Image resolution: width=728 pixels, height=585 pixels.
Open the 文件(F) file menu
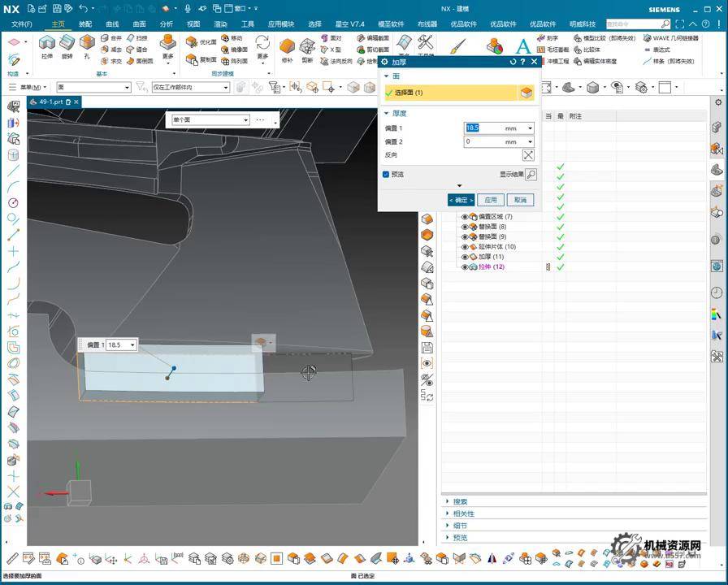22,24
